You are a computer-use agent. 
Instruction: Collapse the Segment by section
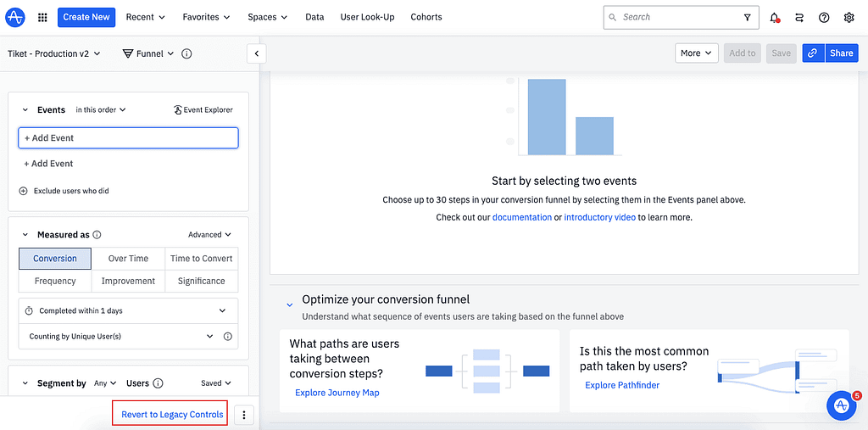25,383
